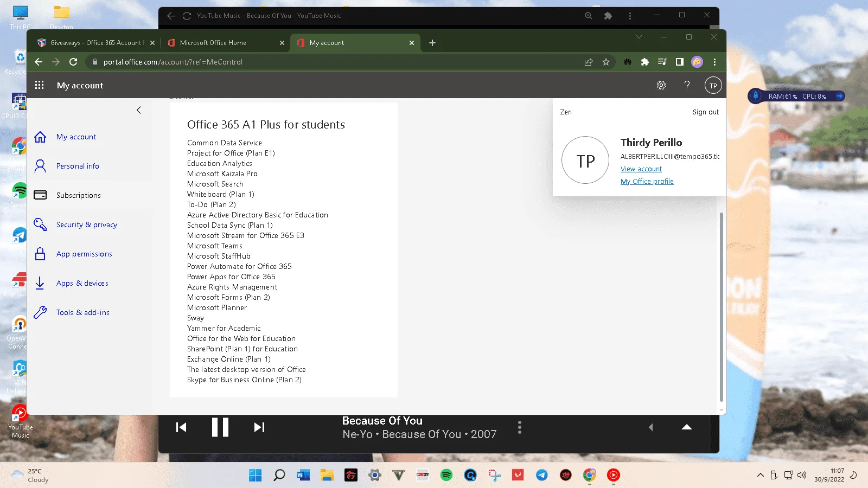868x488 pixels.
Task: Click the Apps & devices download icon
Action: pos(40,283)
